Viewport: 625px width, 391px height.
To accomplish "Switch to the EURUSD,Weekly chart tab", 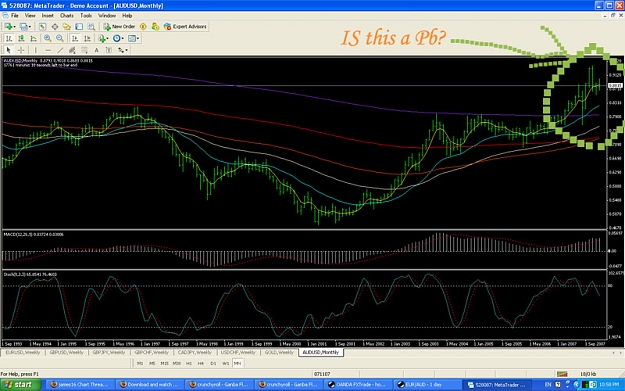I will pos(23,352).
